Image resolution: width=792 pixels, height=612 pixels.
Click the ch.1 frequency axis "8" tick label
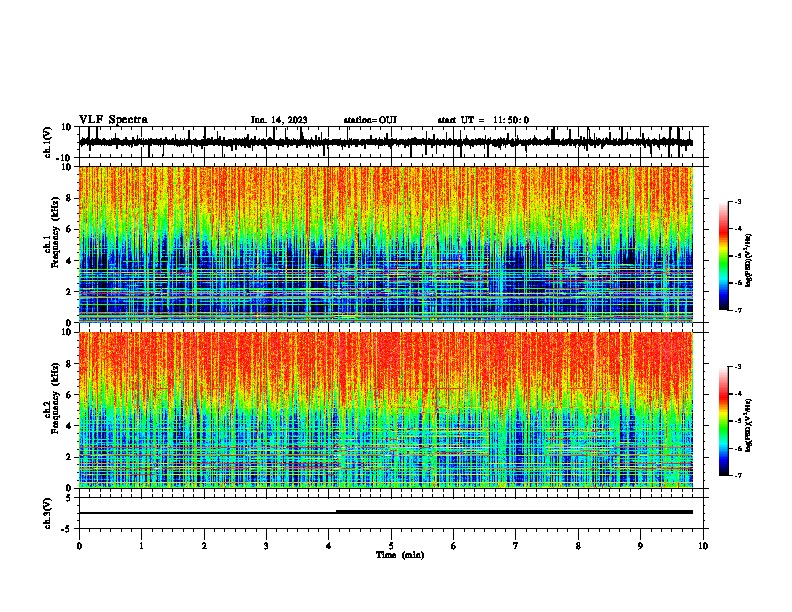click(69, 198)
